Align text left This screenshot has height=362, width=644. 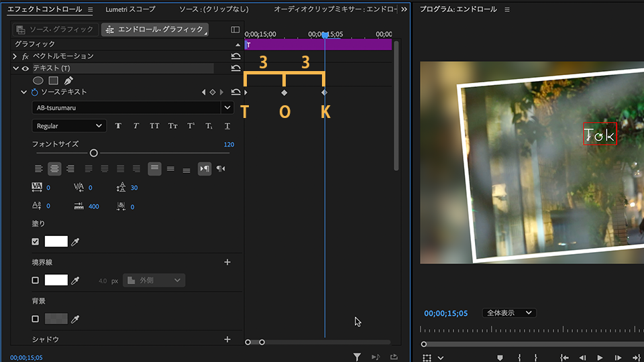click(x=39, y=169)
